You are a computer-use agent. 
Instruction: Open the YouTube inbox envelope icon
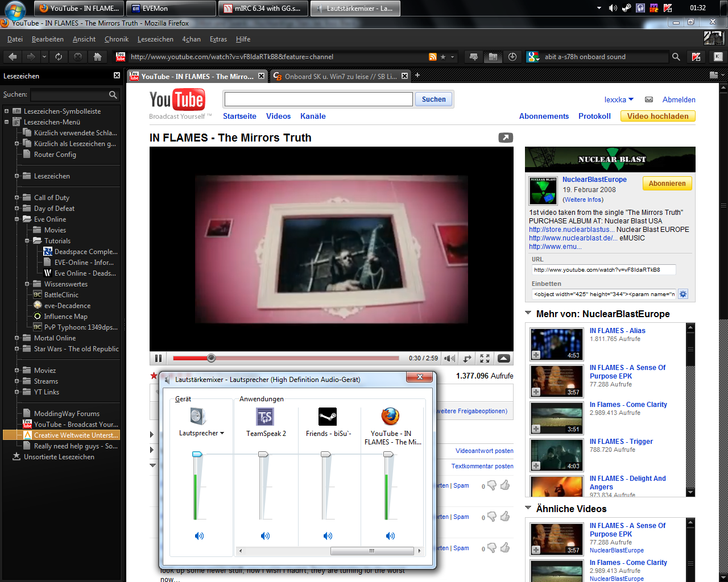click(x=649, y=99)
